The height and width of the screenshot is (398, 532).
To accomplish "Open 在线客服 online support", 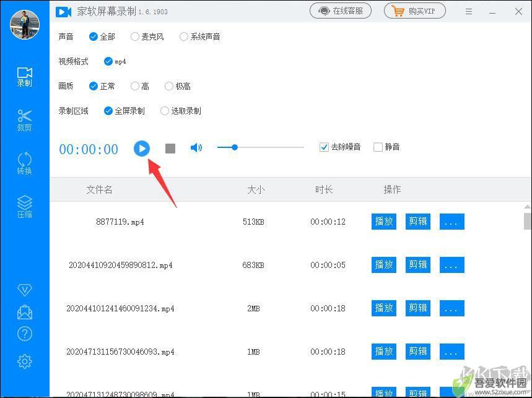I will click(x=340, y=11).
